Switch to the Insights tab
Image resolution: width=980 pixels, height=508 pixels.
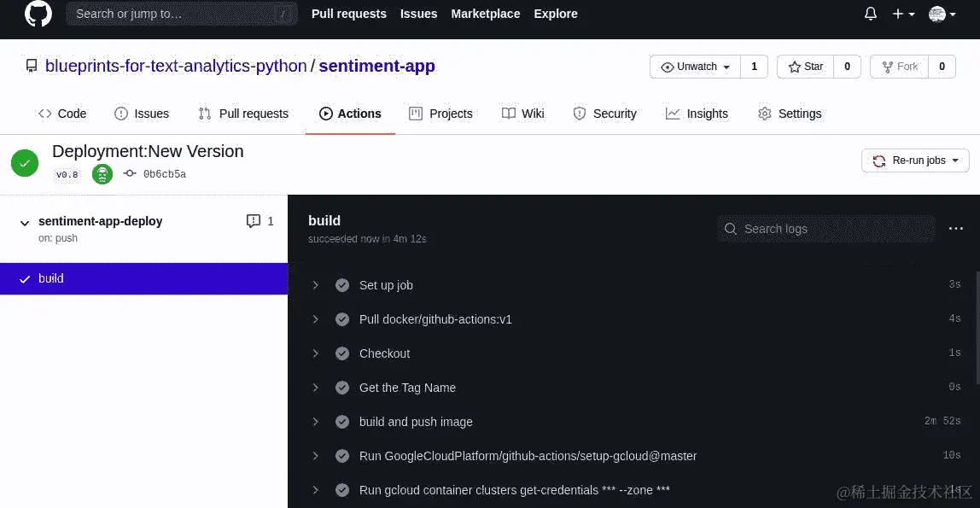[697, 114]
